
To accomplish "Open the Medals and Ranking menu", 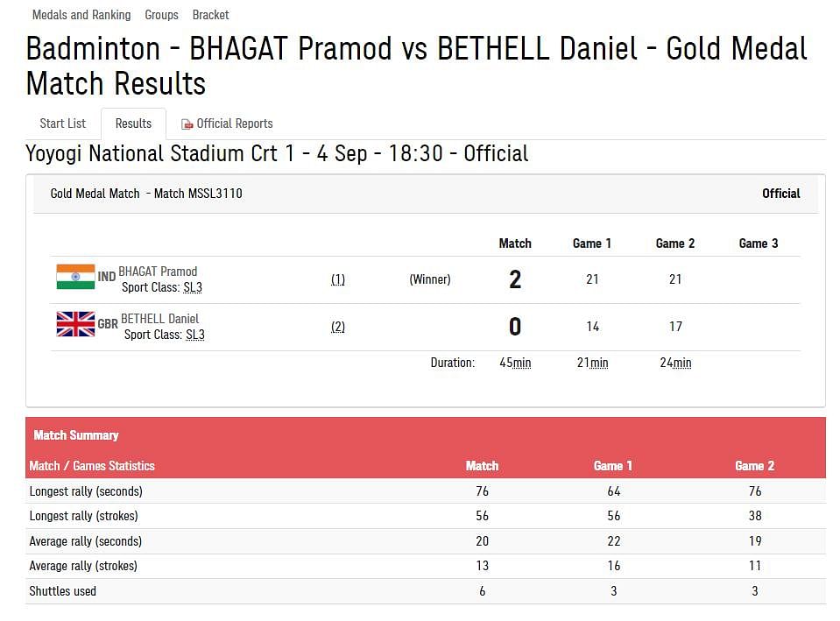I will [81, 15].
